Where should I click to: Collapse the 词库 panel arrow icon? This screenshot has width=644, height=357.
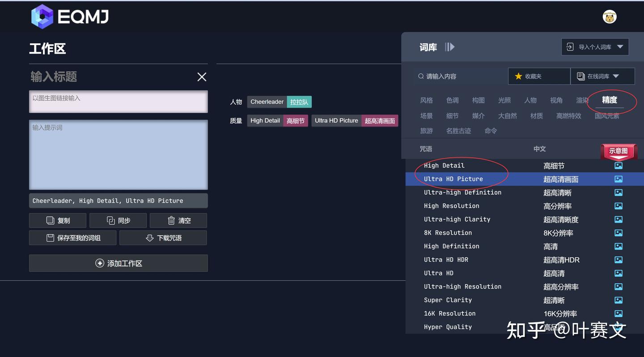tap(450, 47)
